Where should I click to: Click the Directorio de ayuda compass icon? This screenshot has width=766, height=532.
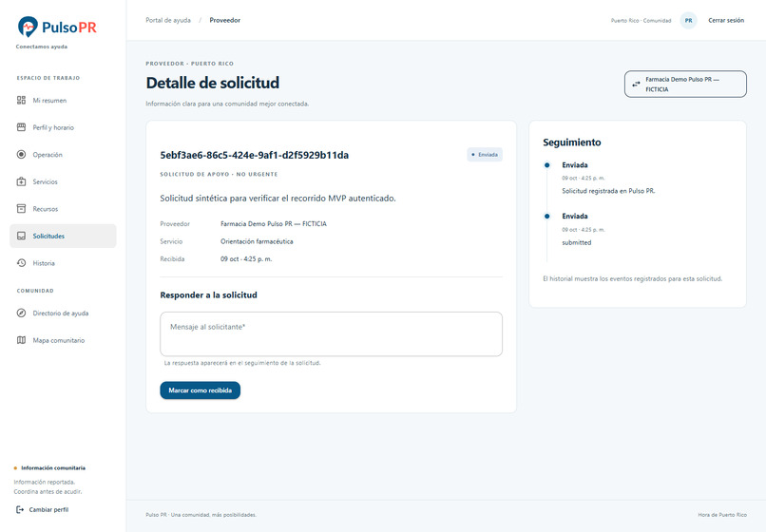(x=21, y=313)
